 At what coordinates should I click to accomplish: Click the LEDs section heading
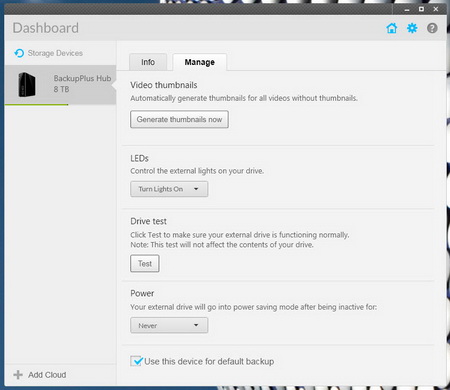click(139, 158)
